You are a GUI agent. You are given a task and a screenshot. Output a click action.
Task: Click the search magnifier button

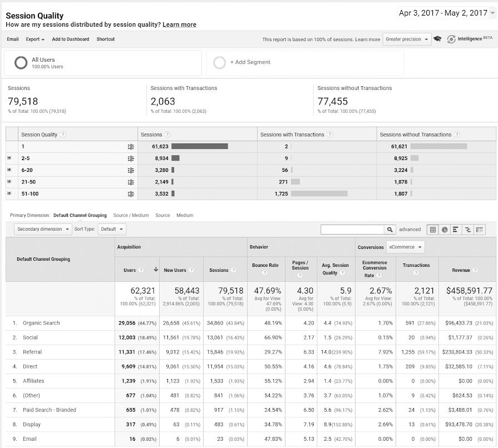[389, 230]
